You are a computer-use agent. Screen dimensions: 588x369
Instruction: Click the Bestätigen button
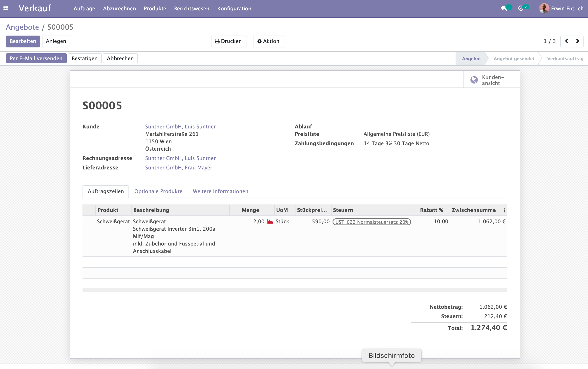(x=84, y=59)
